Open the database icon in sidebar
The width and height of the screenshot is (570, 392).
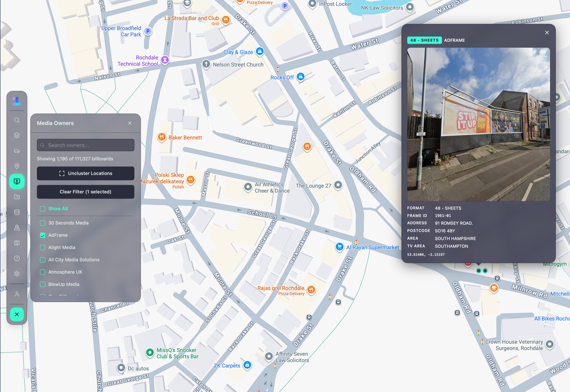click(x=17, y=212)
